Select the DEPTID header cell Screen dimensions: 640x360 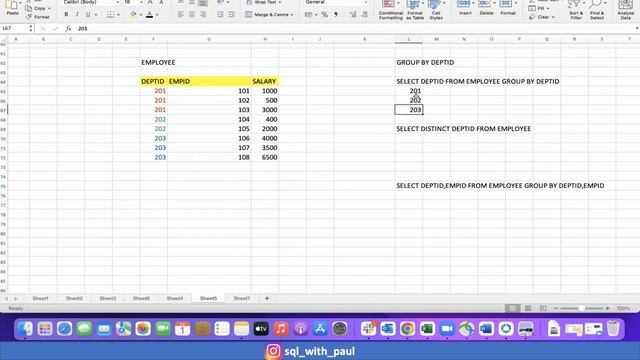pyautogui.click(x=153, y=81)
